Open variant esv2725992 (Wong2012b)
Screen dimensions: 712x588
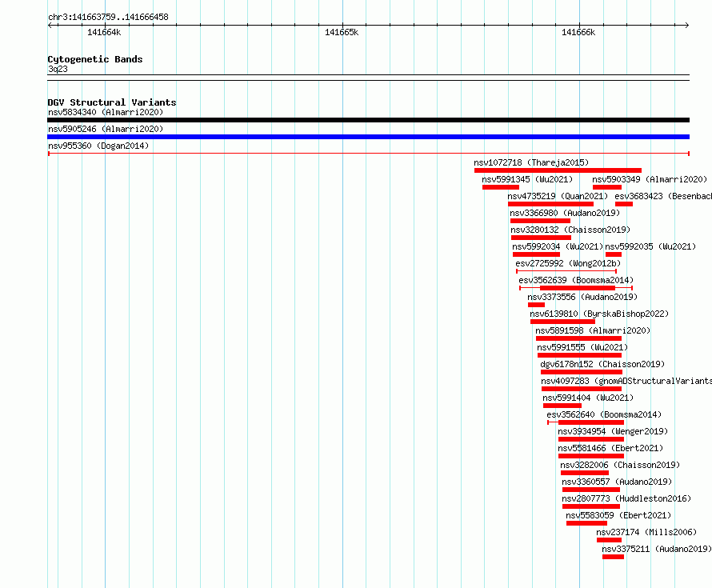click(568, 263)
